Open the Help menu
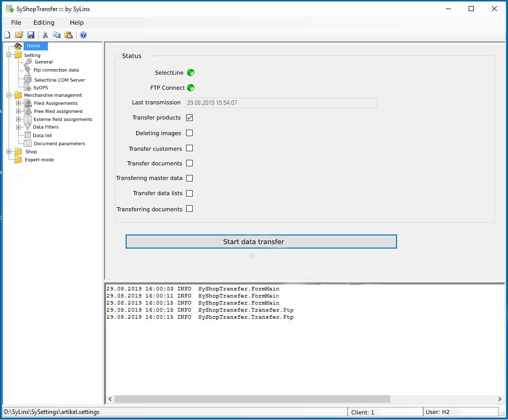The width and height of the screenshot is (508, 420). click(77, 23)
